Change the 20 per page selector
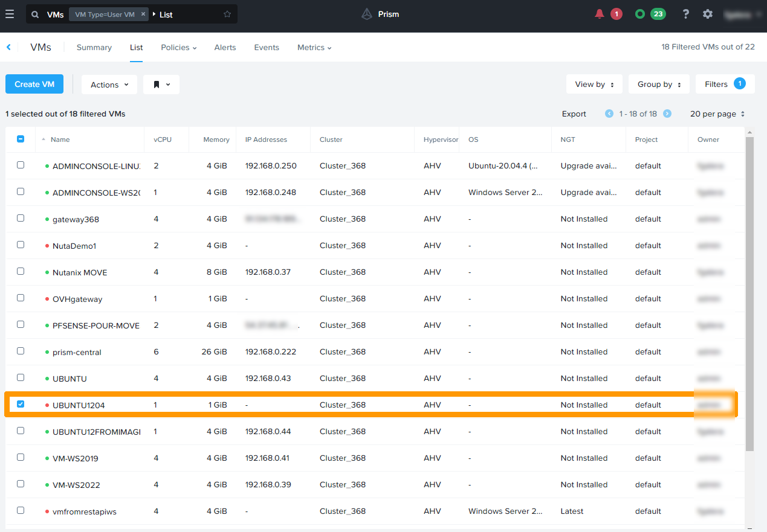Screen dimensions: 767x532 (x=717, y=114)
